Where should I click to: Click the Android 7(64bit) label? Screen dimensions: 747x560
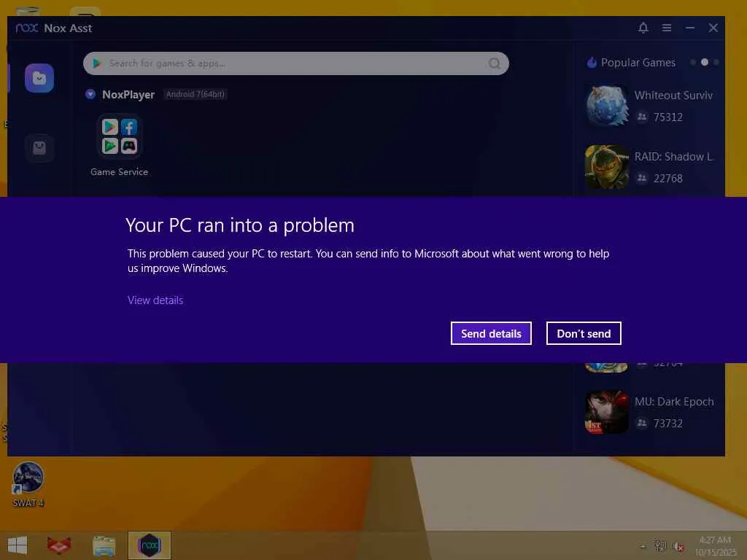tap(196, 94)
